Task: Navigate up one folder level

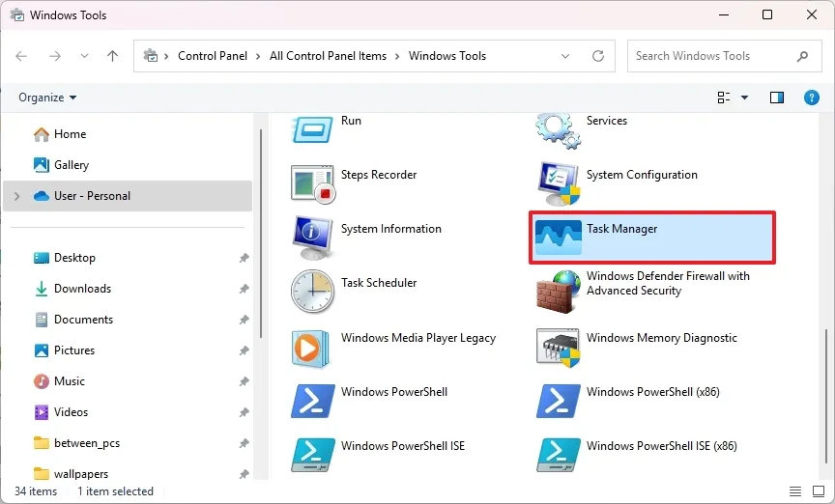Action: (112, 56)
